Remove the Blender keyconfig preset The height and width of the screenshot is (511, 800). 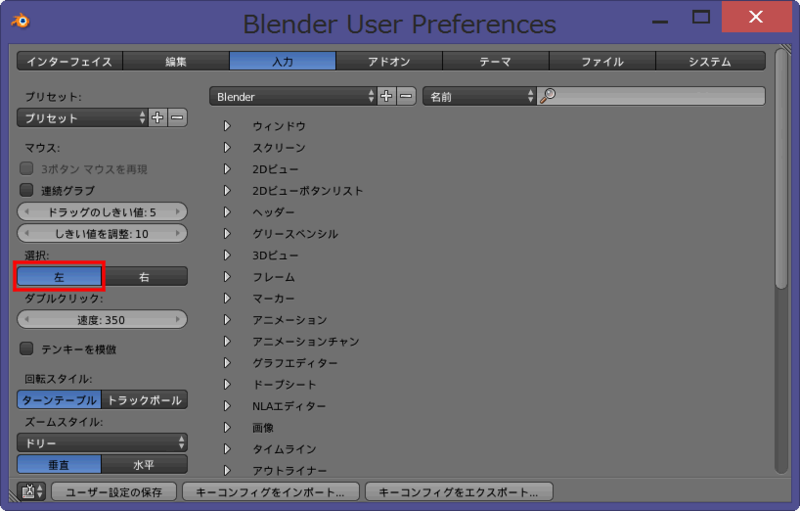coord(406,96)
